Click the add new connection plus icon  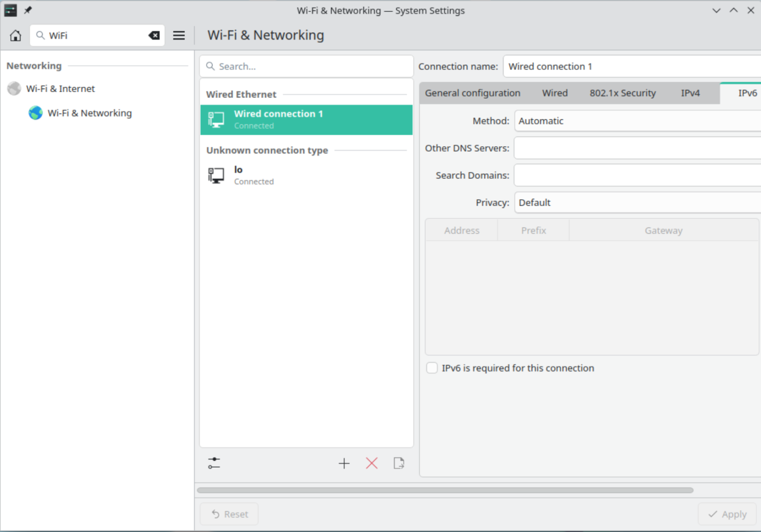[x=344, y=463]
